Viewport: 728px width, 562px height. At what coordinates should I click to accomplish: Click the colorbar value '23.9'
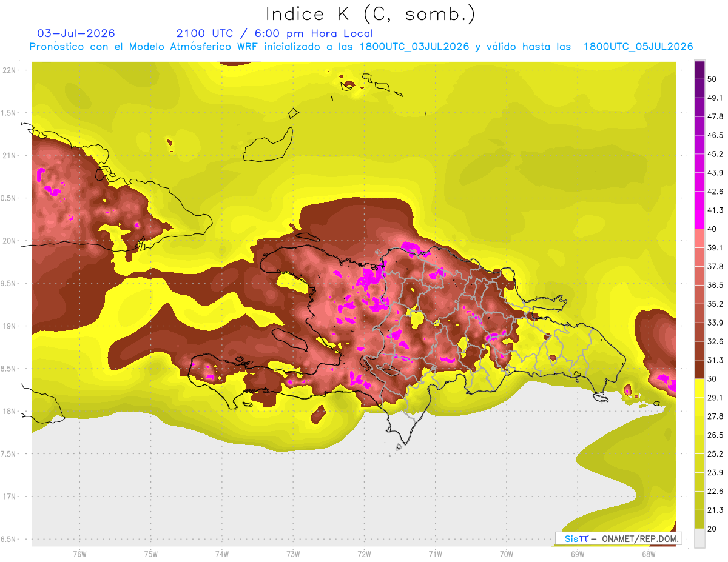tap(715, 473)
